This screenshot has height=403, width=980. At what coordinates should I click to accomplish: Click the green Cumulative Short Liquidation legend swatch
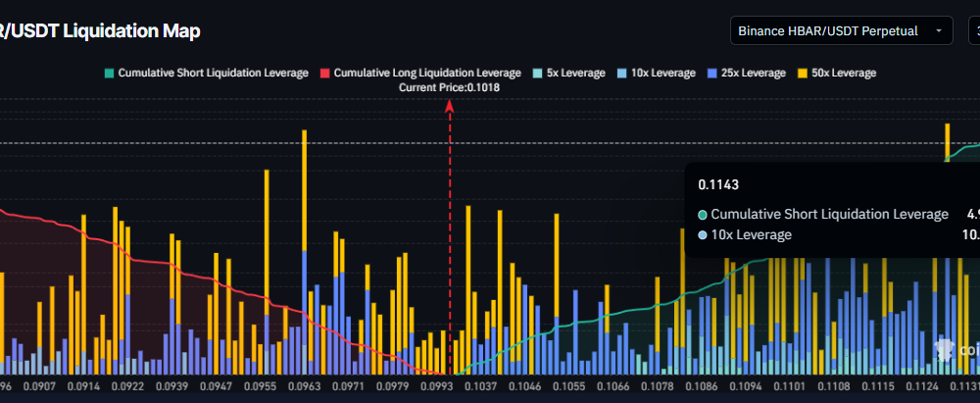[x=109, y=74]
